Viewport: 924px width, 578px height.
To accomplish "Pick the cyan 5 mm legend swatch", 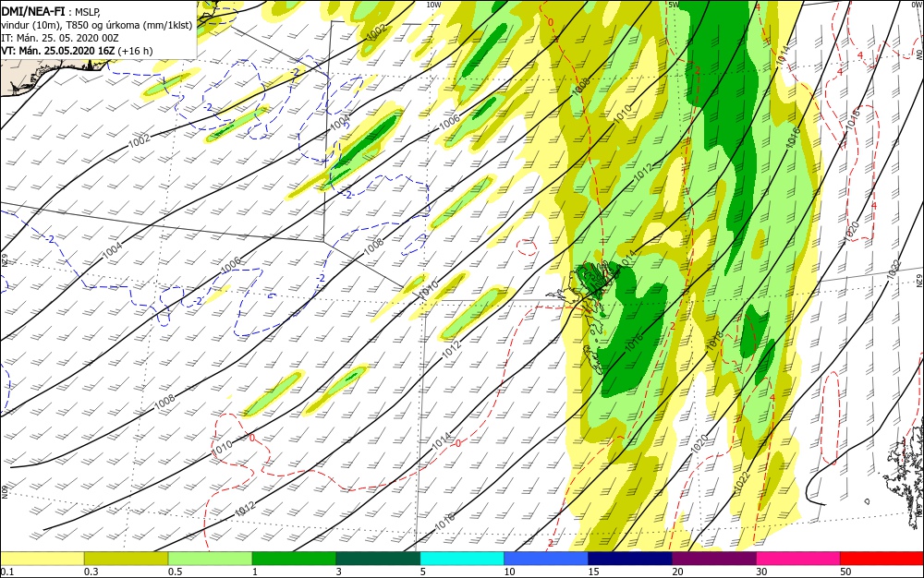I will click(x=462, y=558).
